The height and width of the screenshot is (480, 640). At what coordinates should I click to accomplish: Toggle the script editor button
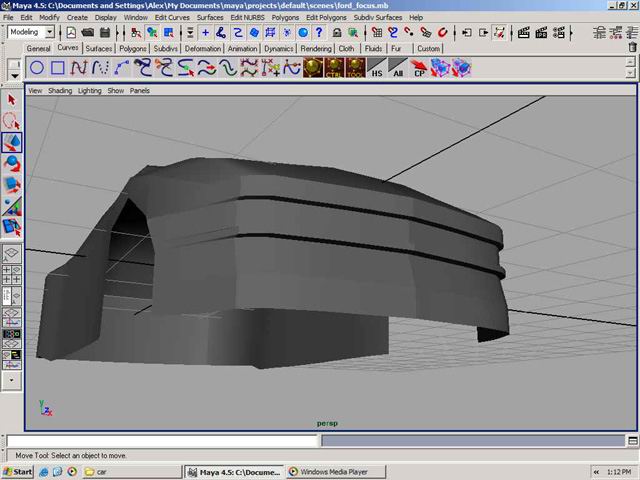click(630, 441)
